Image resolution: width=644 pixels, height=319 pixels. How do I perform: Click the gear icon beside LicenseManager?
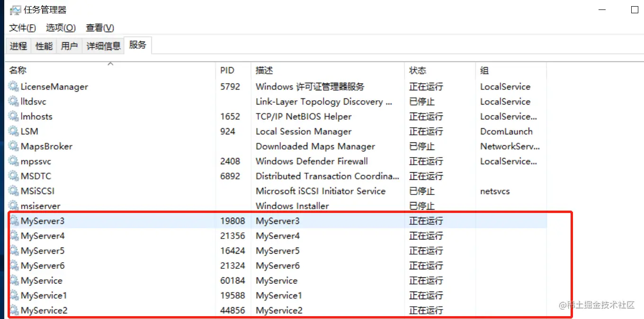click(13, 87)
